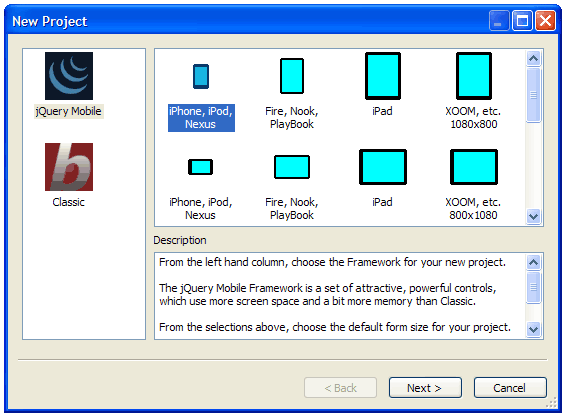
Task: Pick the portrait Fire, Nook, PlayBook icon
Action: (292, 76)
